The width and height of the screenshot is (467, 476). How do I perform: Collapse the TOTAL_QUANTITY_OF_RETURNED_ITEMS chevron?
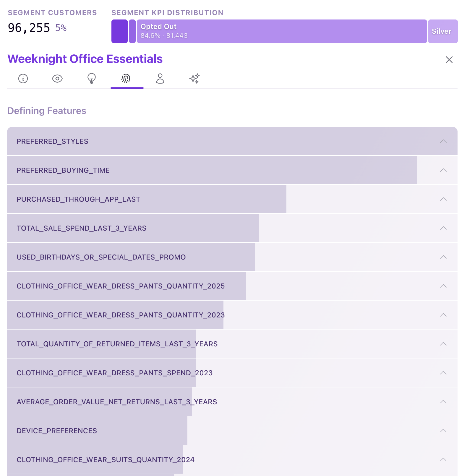443,344
